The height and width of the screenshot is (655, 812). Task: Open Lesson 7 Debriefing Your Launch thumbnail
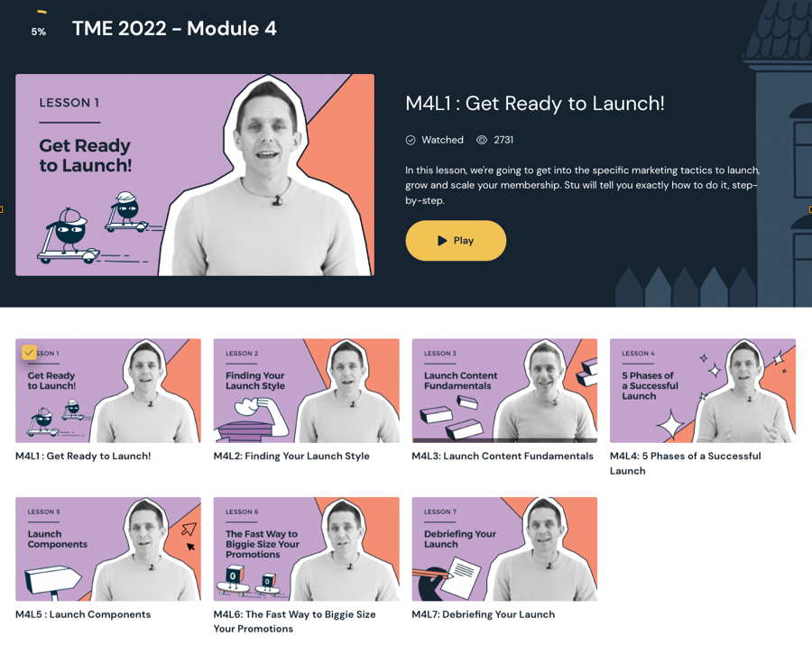coord(504,549)
